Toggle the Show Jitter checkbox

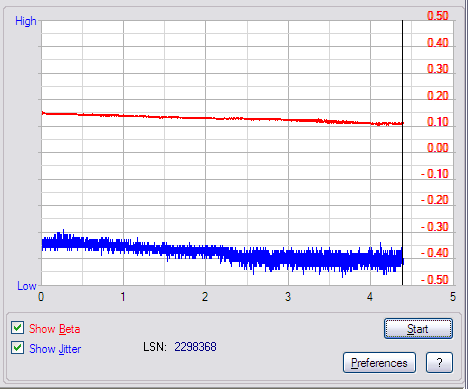click(x=17, y=348)
